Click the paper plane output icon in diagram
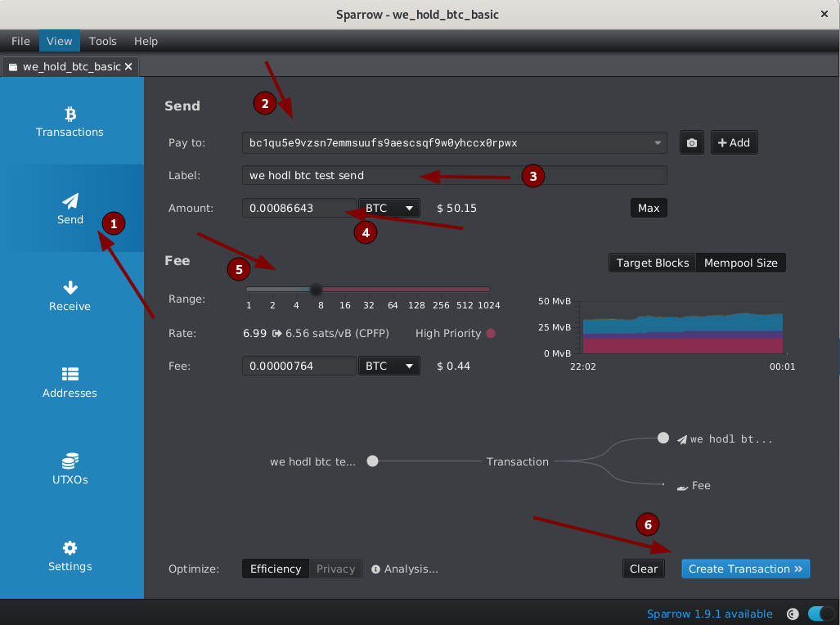 (x=682, y=439)
